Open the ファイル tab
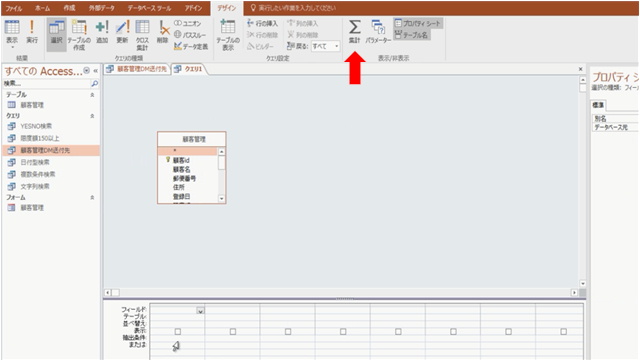The width and height of the screenshot is (640, 360). 13,8
